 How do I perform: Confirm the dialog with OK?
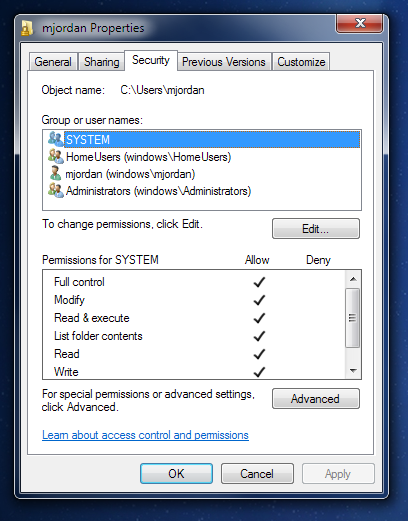coord(176,473)
